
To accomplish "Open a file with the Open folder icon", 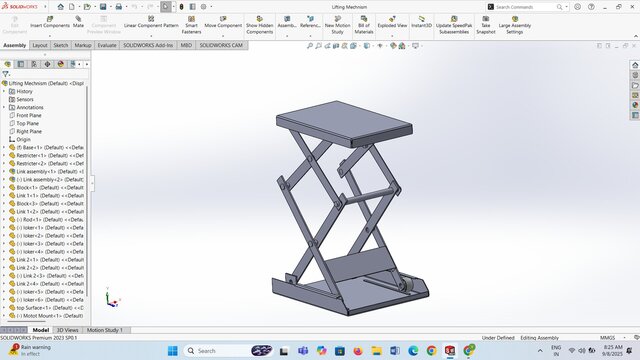I will click(87, 7).
